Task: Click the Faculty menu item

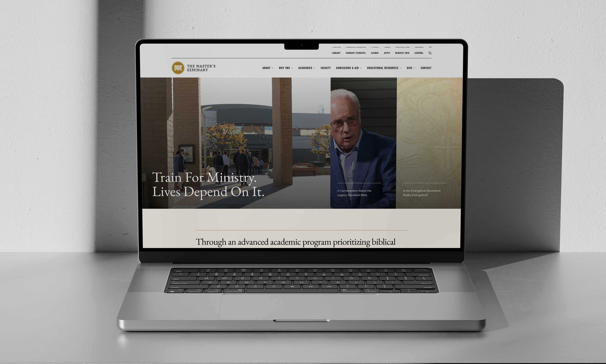Action: (325, 68)
